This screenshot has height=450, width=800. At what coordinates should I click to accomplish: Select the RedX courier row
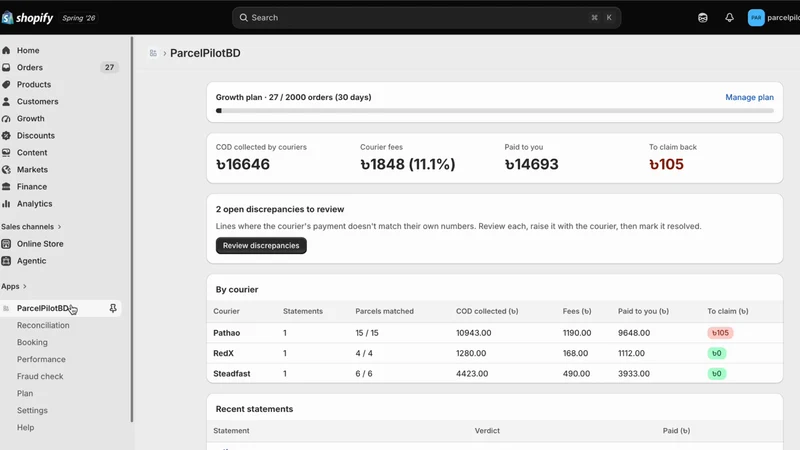click(x=494, y=353)
